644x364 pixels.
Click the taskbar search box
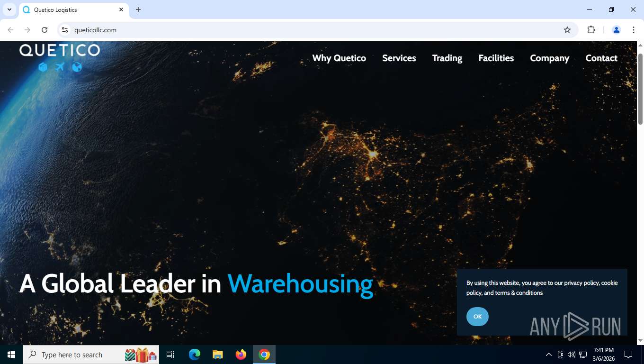91,355
